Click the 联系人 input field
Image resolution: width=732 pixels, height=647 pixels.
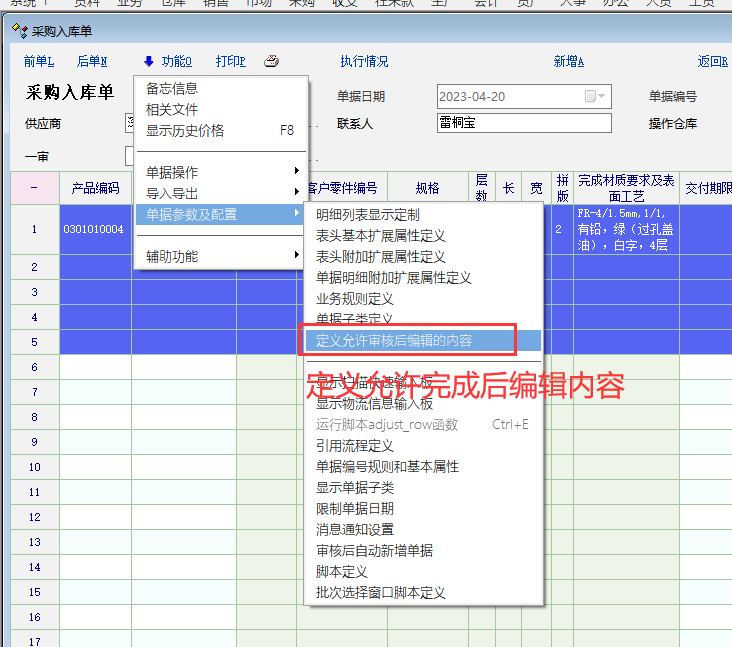pyautogui.click(x=523, y=123)
